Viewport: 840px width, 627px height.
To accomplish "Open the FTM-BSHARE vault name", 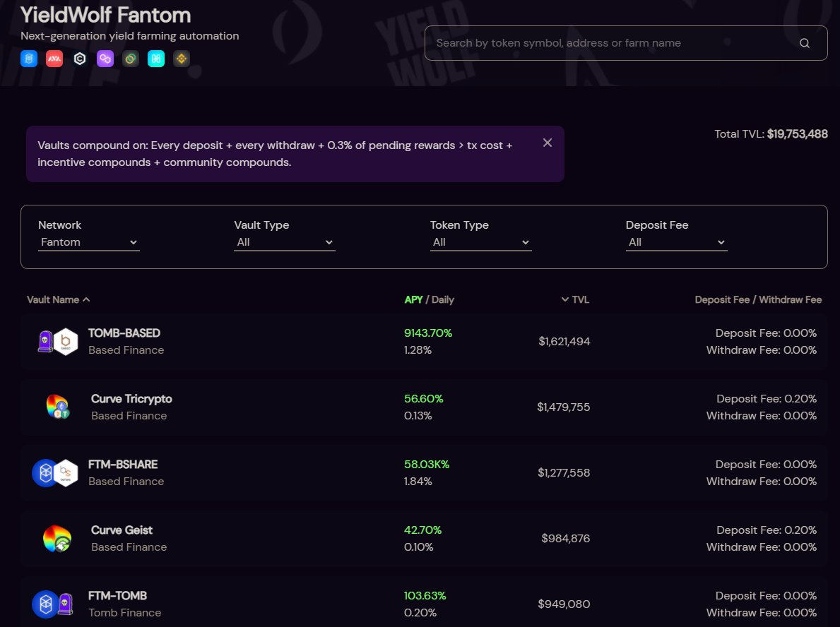I will click(x=123, y=464).
